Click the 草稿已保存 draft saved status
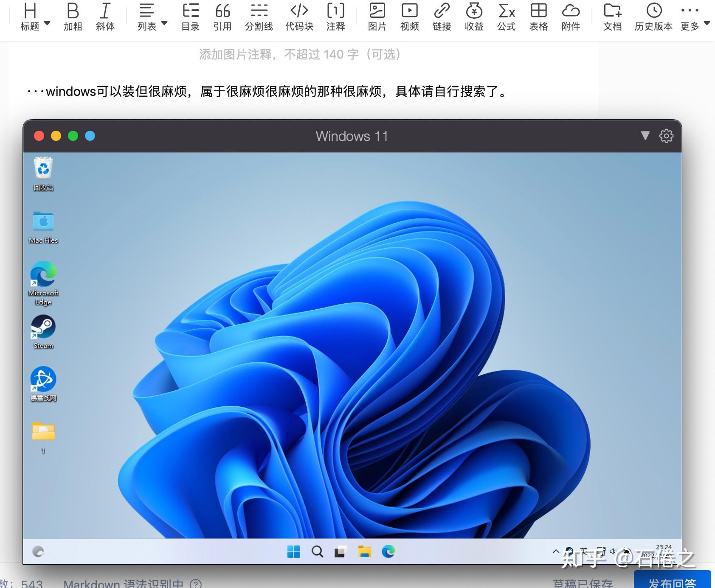Viewport: 715px width, 588px height. (583, 584)
